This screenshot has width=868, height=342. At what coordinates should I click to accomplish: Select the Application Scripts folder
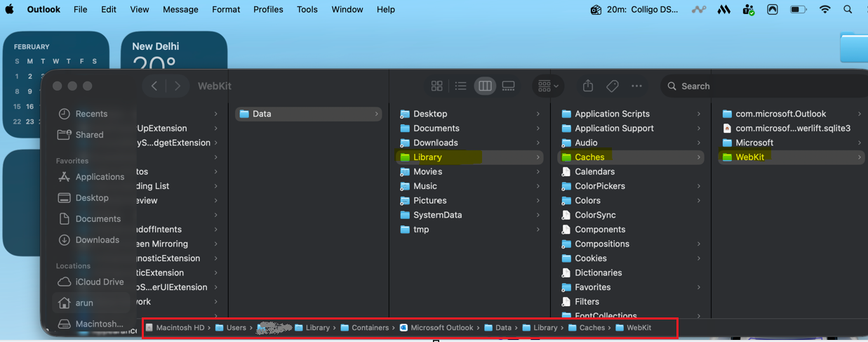631,114
